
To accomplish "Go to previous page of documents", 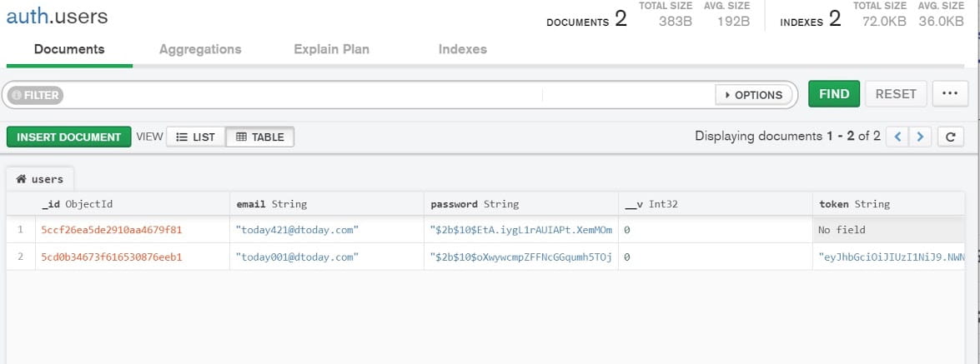I will (x=897, y=136).
